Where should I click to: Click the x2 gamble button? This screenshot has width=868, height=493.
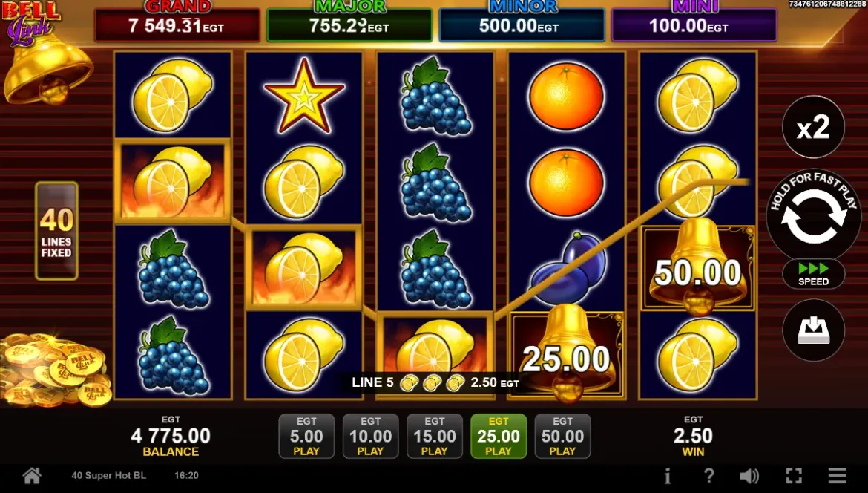click(813, 128)
